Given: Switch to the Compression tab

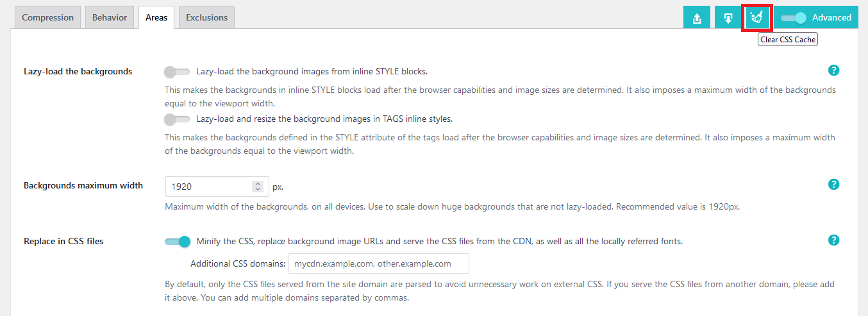Looking at the screenshot, I should pos(48,17).
